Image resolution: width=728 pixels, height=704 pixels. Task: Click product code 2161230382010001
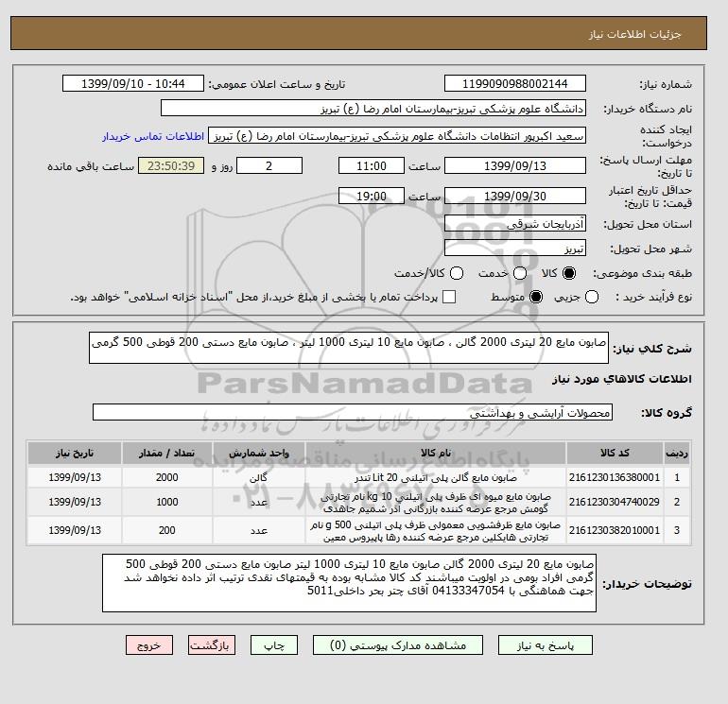(615, 530)
